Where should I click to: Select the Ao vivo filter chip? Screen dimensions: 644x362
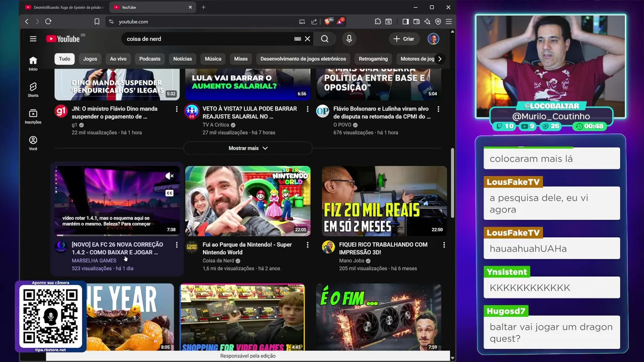tap(118, 59)
